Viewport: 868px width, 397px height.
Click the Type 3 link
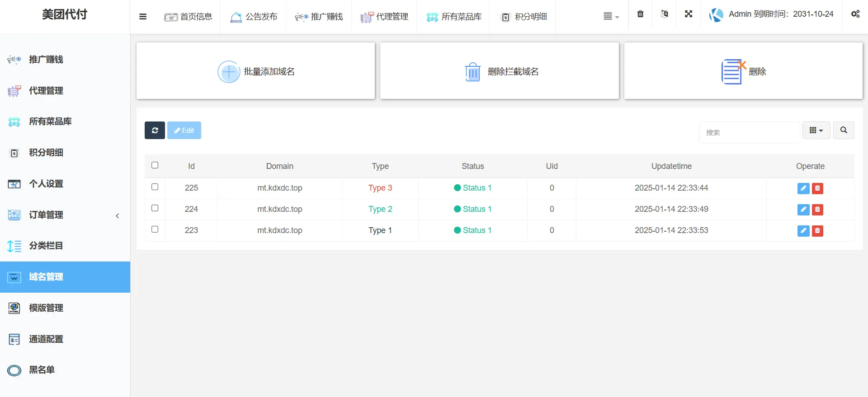pos(380,188)
